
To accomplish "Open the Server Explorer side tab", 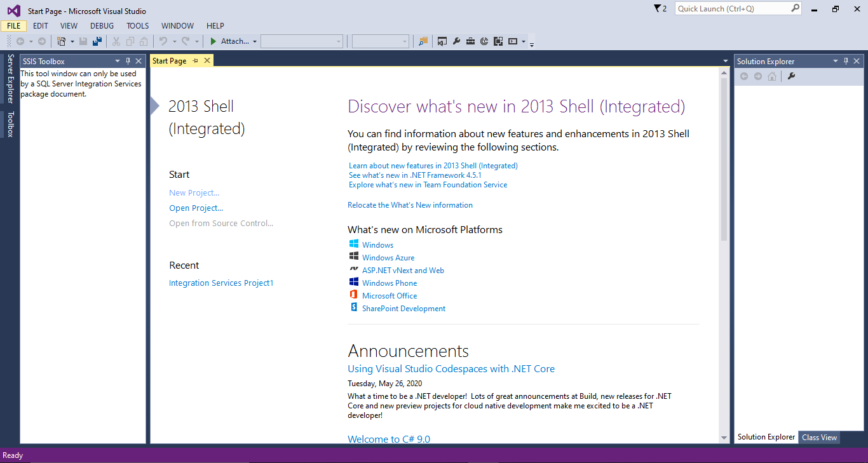I will coord(10,79).
